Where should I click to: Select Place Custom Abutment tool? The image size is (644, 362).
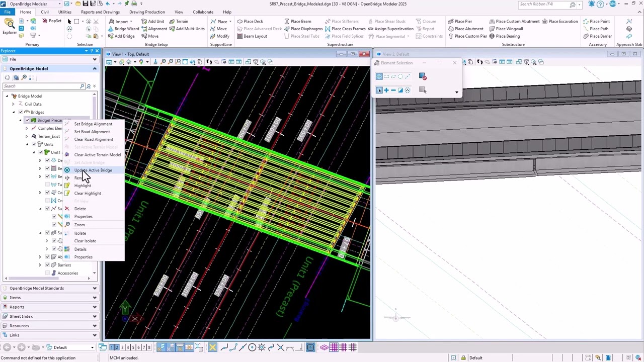click(x=514, y=22)
